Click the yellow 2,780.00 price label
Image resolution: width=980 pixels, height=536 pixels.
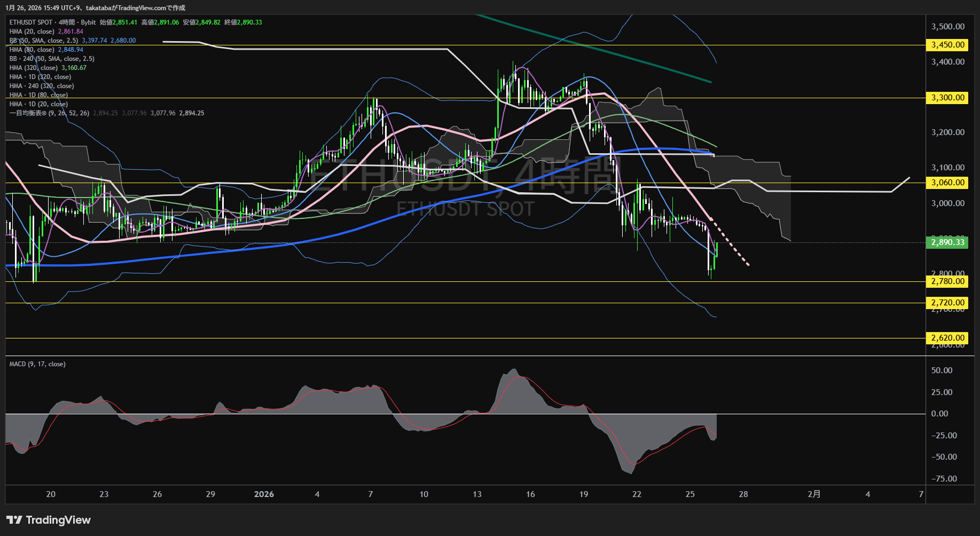(x=947, y=281)
